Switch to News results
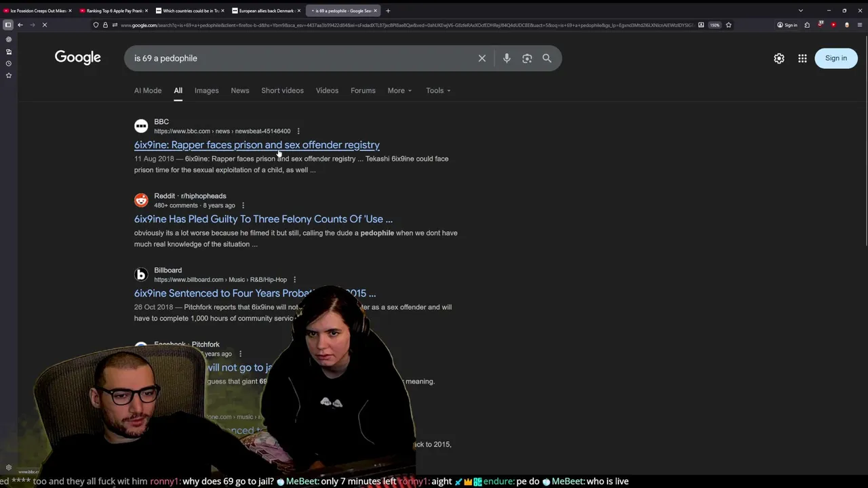 (x=240, y=91)
